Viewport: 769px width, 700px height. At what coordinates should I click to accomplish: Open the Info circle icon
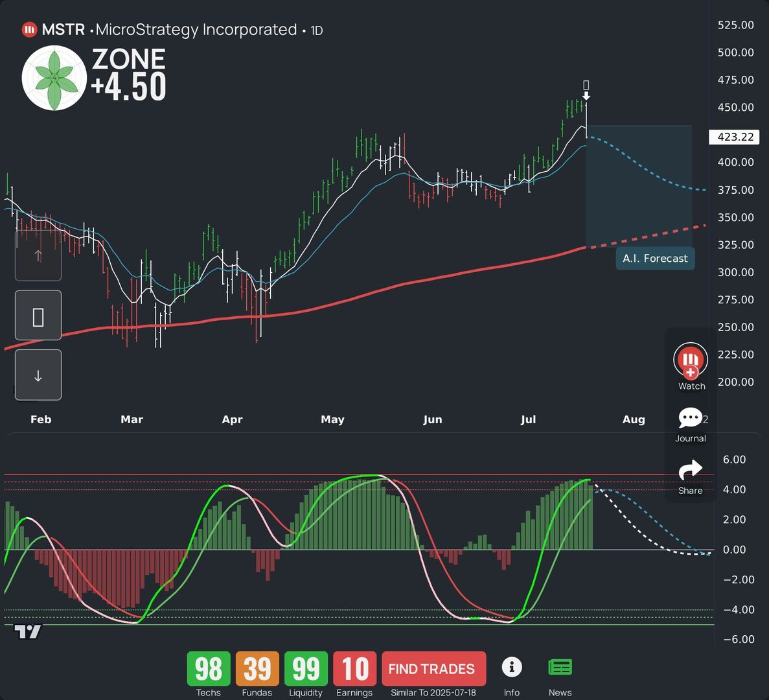coord(512,667)
